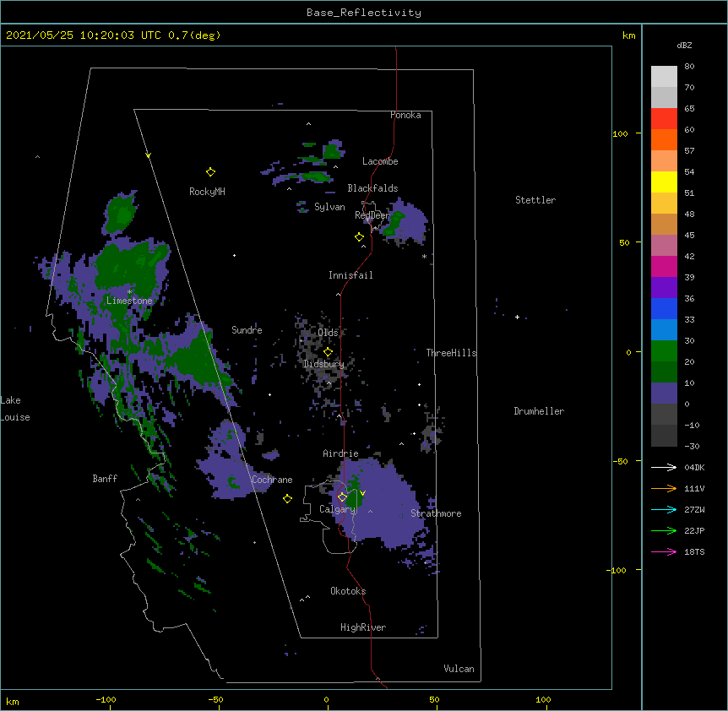The width and height of the screenshot is (728, 711).
Task: Click the Sundre label
Action: 247,330
